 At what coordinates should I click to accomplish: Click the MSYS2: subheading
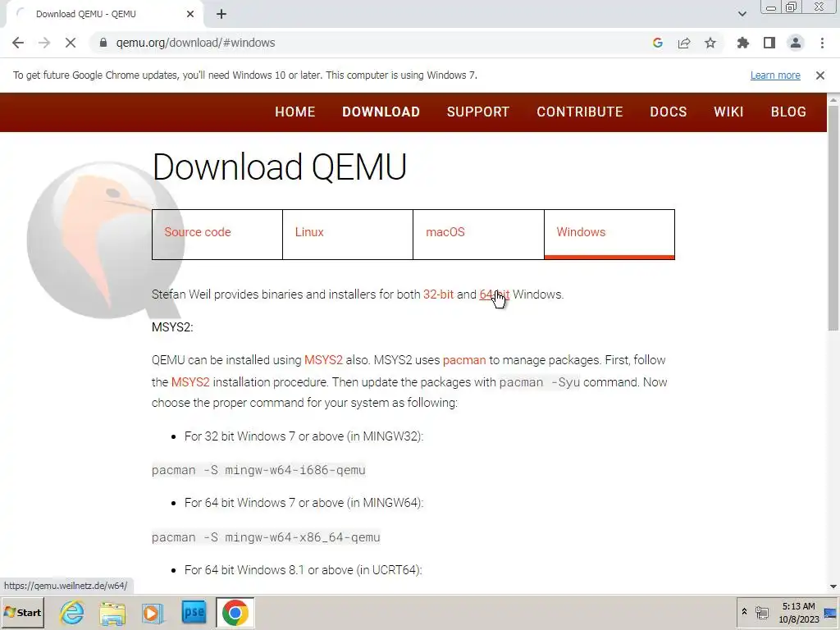tap(172, 327)
